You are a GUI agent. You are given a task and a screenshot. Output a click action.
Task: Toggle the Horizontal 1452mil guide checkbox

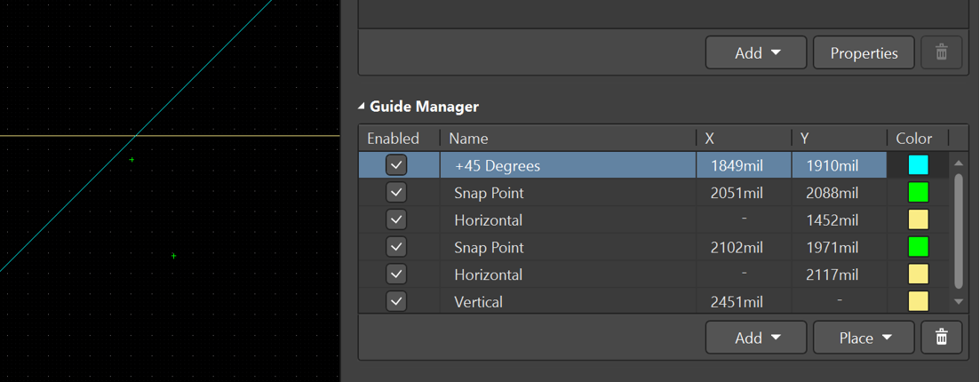coord(396,219)
